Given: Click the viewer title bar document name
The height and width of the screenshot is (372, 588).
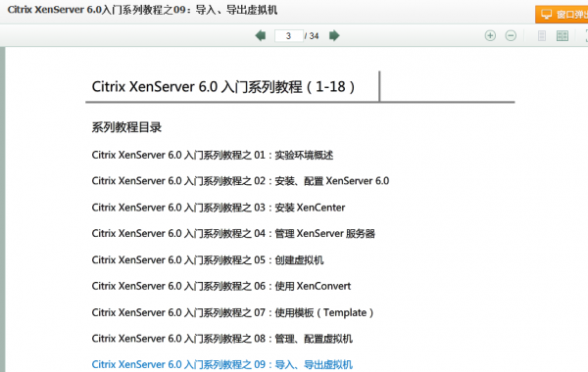Looking at the screenshot, I should (x=142, y=10).
